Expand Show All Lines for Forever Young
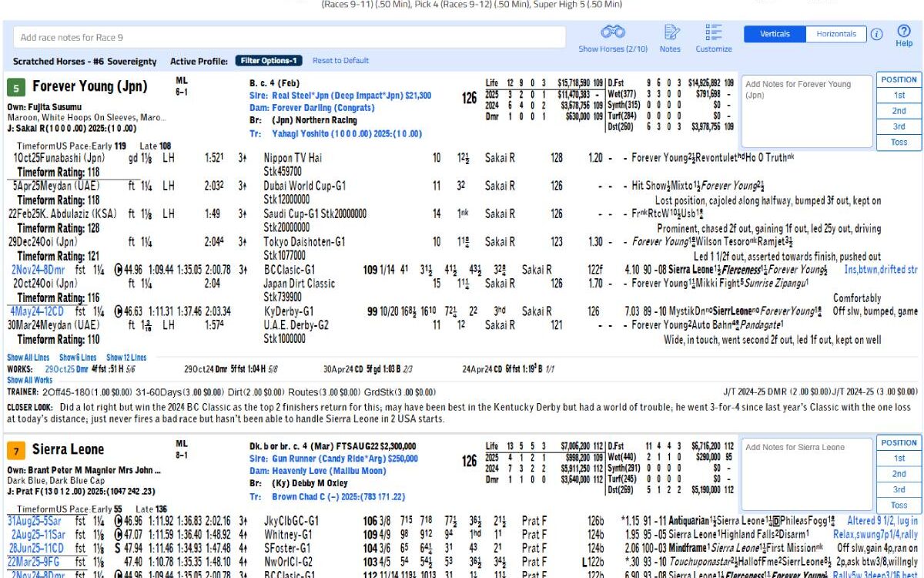Image resolution: width=924 pixels, height=578 pixels. coord(29,358)
